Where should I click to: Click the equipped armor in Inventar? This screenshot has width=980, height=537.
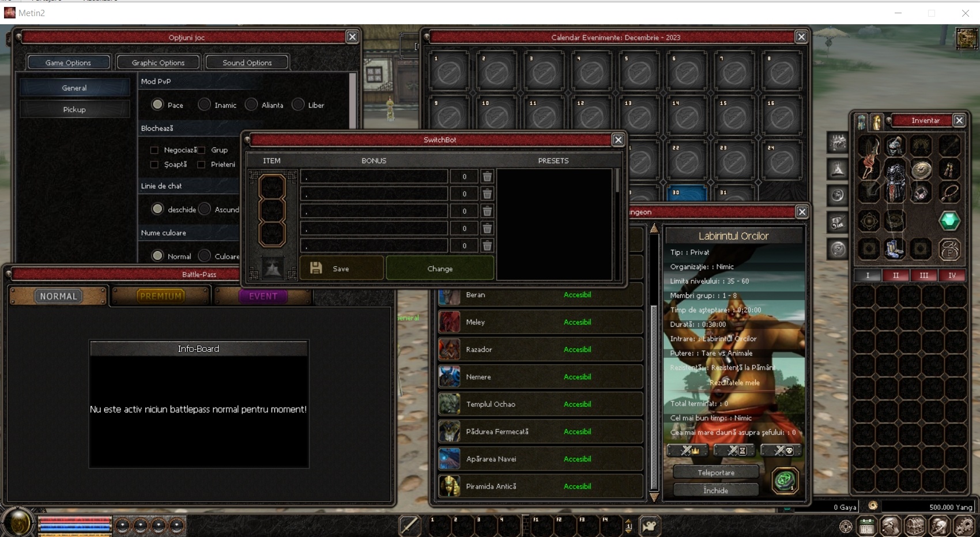(x=895, y=181)
